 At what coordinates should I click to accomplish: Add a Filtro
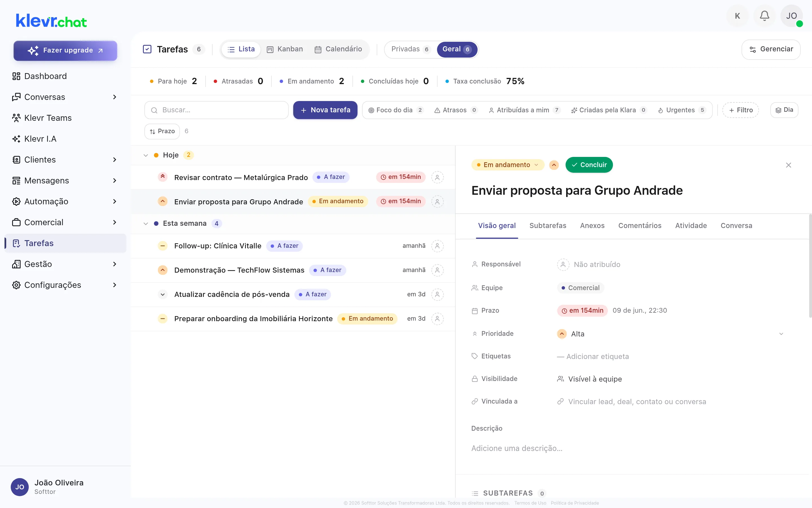coord(741,110)
